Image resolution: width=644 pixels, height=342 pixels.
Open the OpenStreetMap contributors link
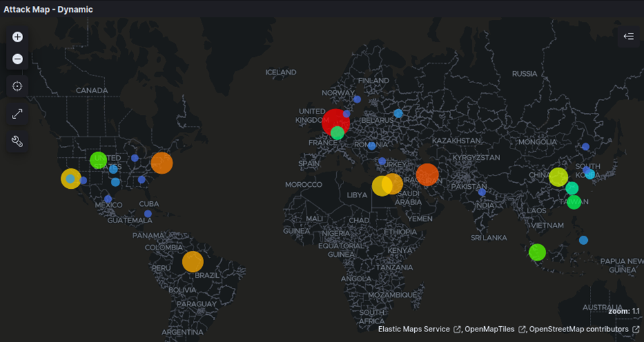point(584,329)
